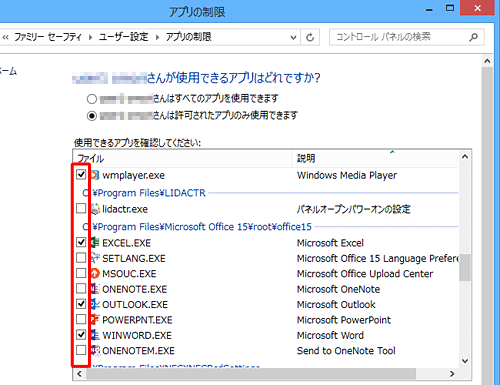
Task: Uncheck the WINWORD.EXE checkbox
Action: click(x=81, y=334)
